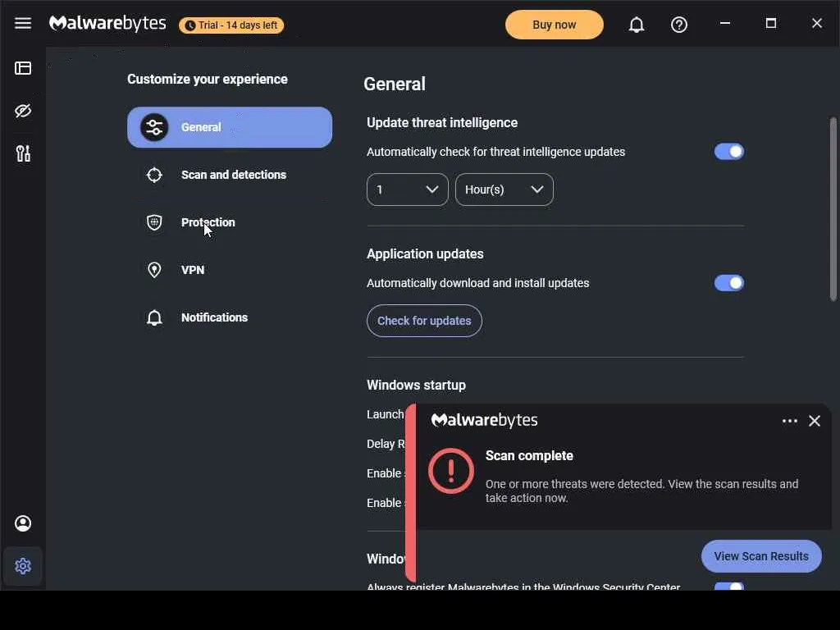Open the privacy crossed-eye sidebar icon
Screen dimensions: 840x630
[x=23, y=111]
